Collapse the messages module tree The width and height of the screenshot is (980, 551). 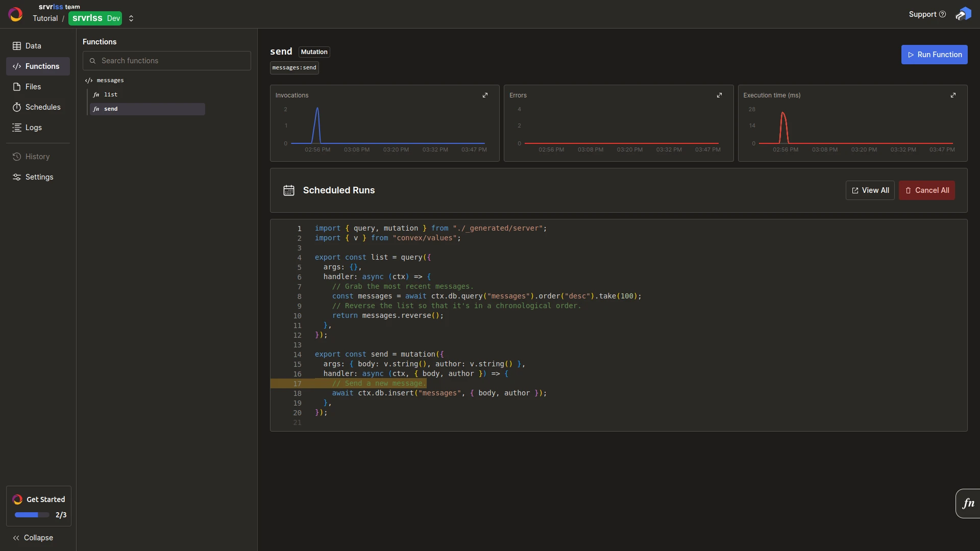coord(105,81)
